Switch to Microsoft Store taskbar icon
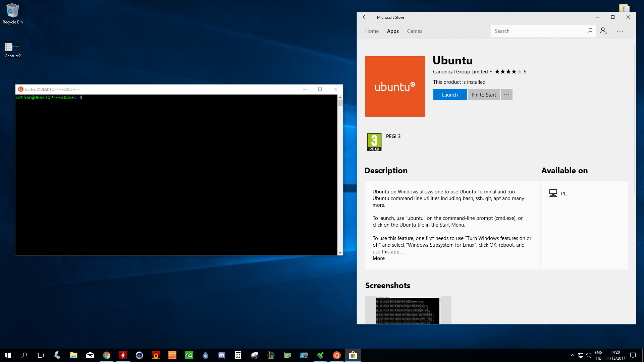The width and height of the screenshot is (644, 362). tap(353, 355)
